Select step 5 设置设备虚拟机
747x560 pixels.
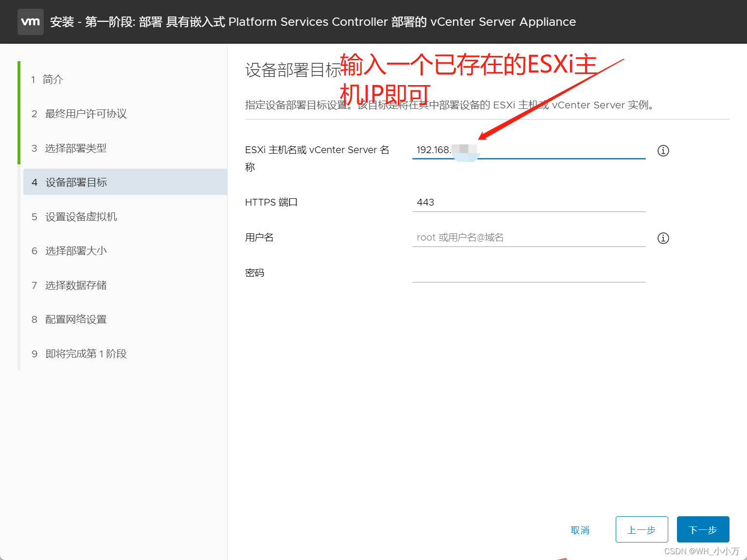[74, 217]
